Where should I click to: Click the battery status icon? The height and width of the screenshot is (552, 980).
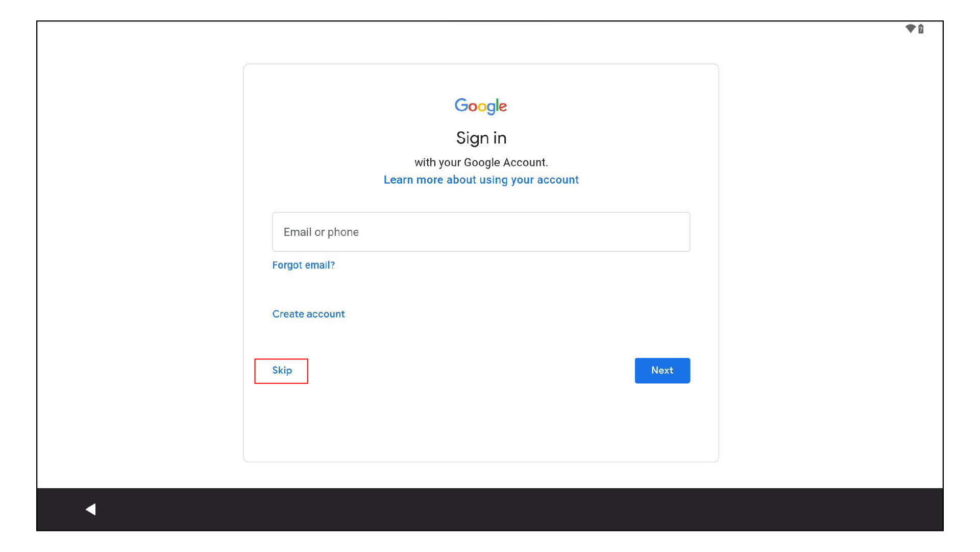coord(921,29)
